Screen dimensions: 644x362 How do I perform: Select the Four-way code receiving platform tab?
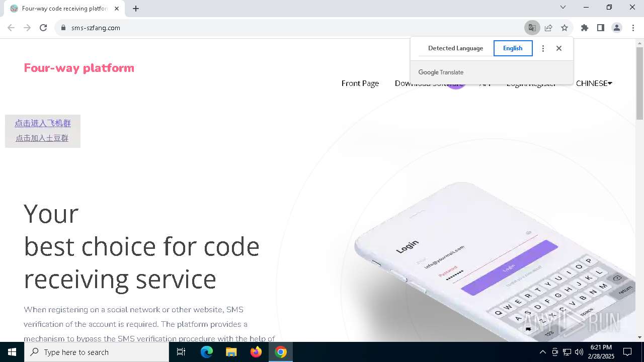[x=63, y=9]
